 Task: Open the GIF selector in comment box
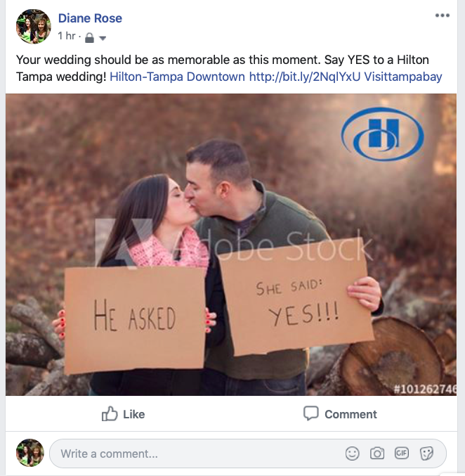click(402, 454)
